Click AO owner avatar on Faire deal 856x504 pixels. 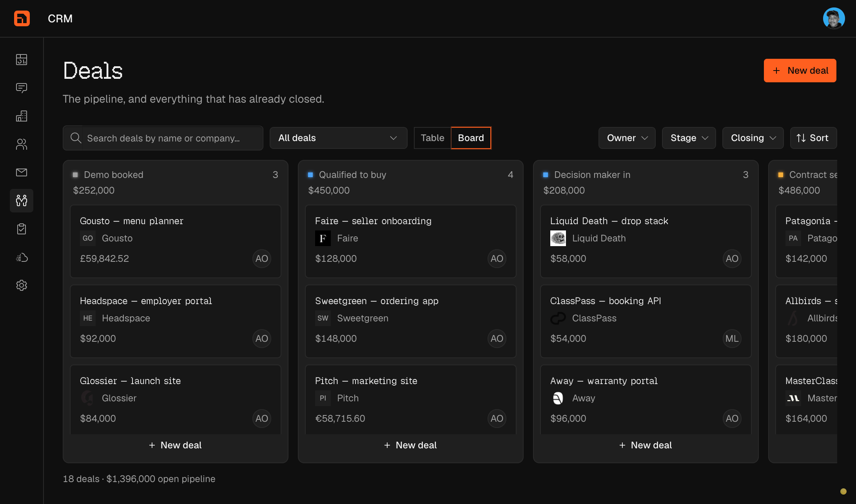pyautogui.click(x=497, y=259)
